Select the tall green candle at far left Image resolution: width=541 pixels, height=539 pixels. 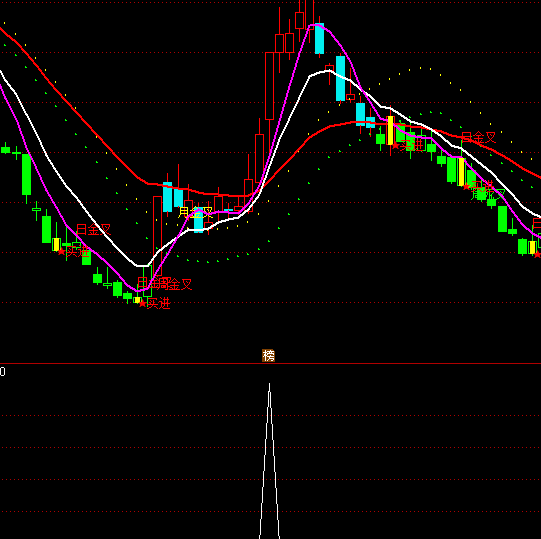click(x=27, y=174)
